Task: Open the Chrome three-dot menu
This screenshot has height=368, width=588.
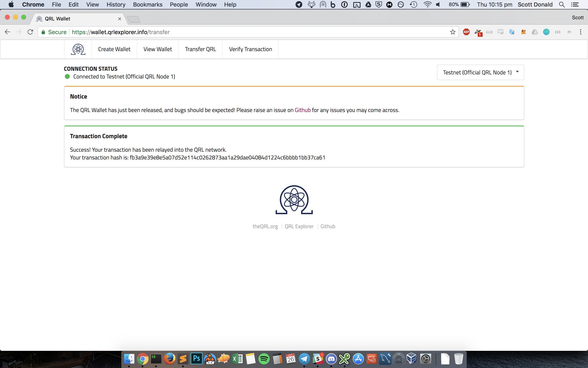Action: (x=580, y=32)
